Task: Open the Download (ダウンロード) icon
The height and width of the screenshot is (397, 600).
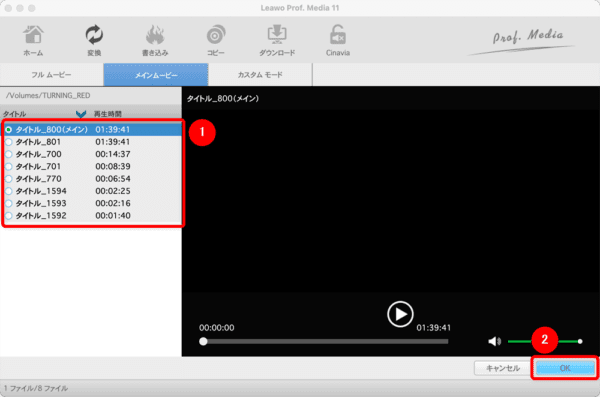Action: (277, 40)
